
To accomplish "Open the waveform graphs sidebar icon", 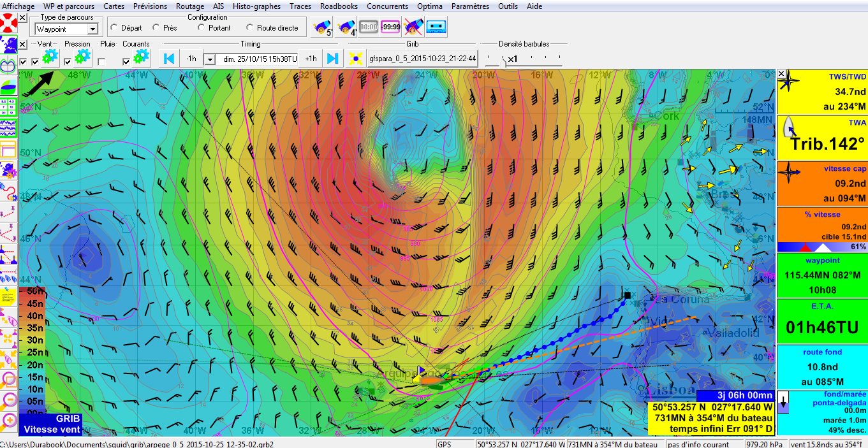I will pos(9,129).
